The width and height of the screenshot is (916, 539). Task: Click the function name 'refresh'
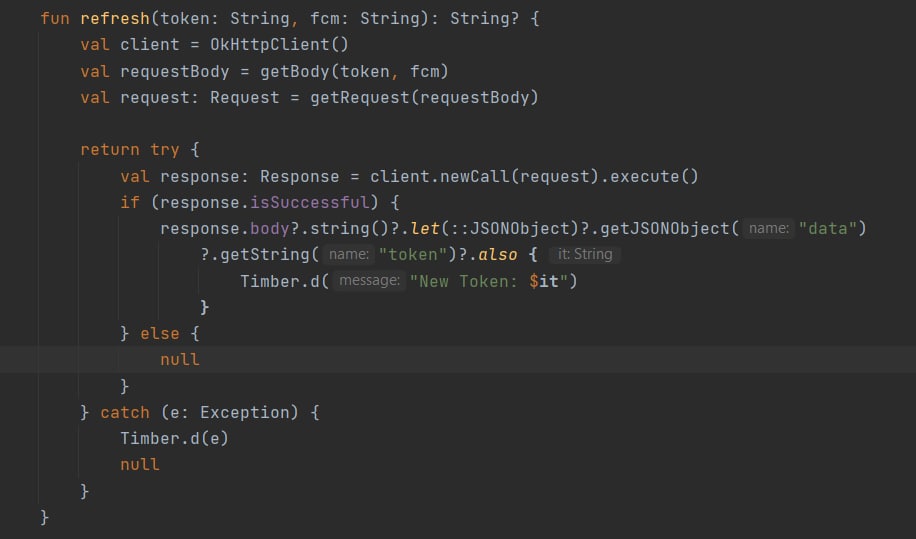pos(115,19)
